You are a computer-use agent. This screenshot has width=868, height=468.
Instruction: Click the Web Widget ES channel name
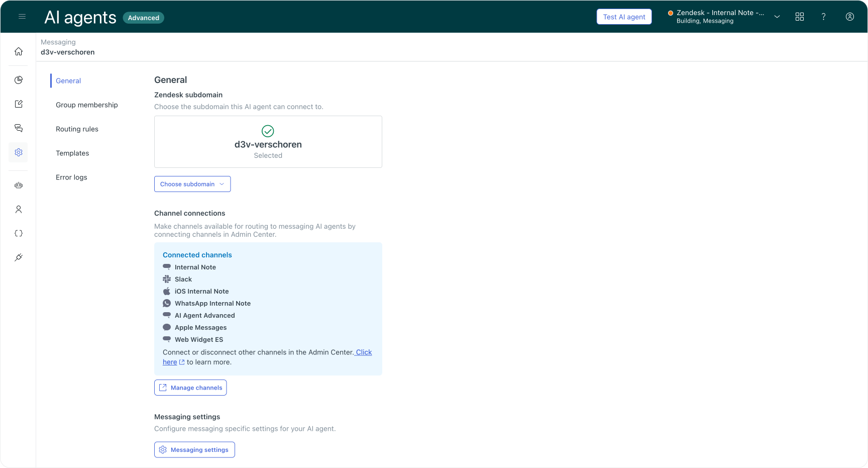pos(199,339)
